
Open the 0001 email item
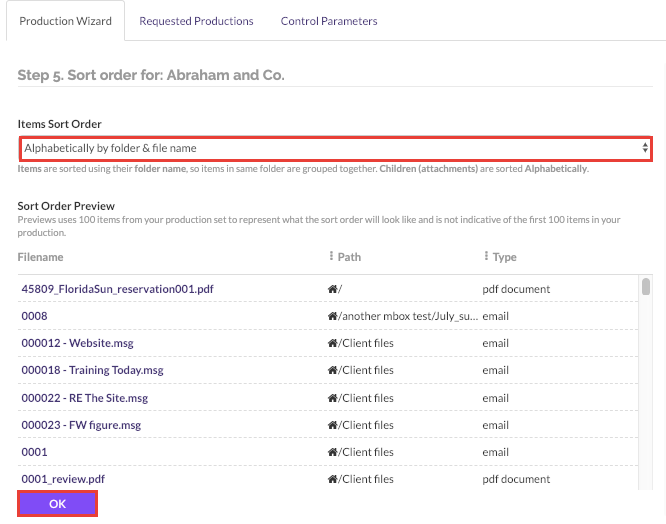click(34, 452)
